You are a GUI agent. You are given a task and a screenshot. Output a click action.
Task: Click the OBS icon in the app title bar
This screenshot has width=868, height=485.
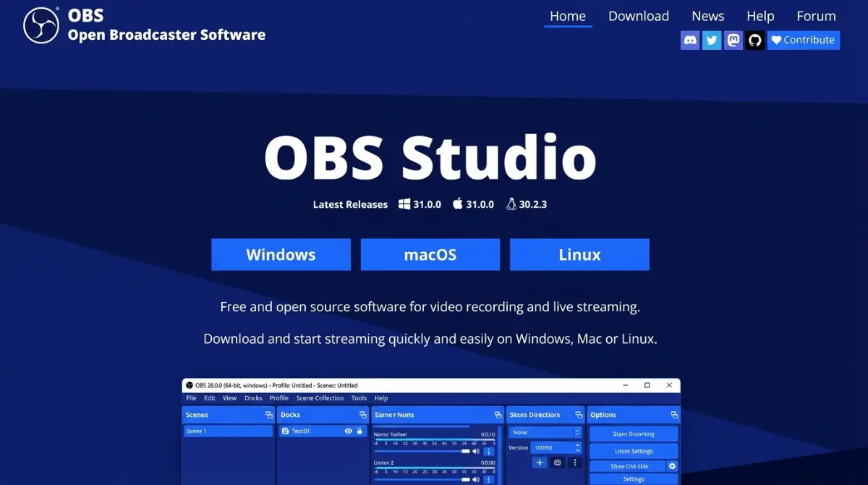click(190, 385)
